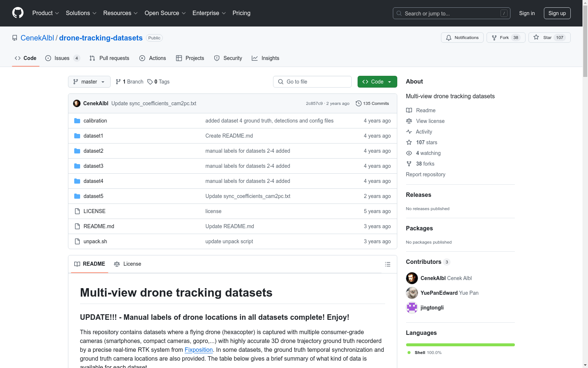Image resolution: width=588 pixels, height=368 pixels.
Task: Expand the Solutions menu
Action: (x=81, y=13)
